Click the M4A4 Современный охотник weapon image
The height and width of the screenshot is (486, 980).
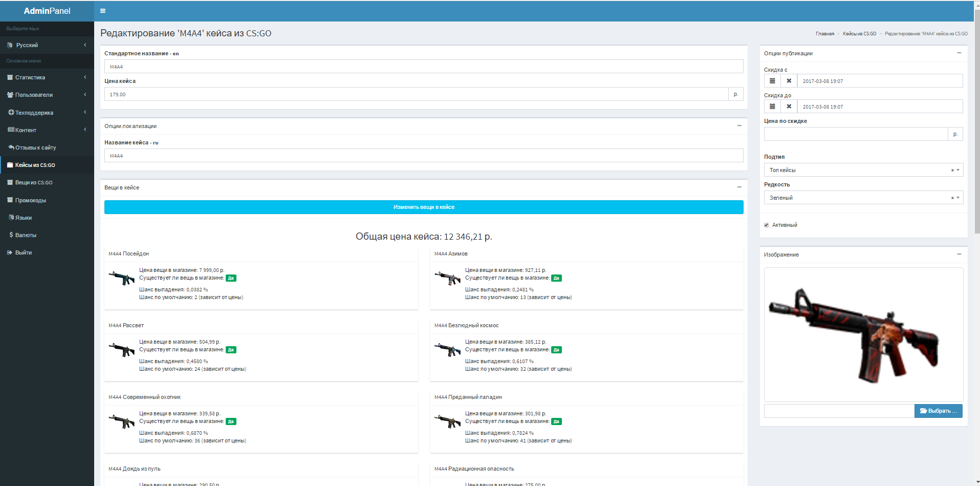click(121, 421)
